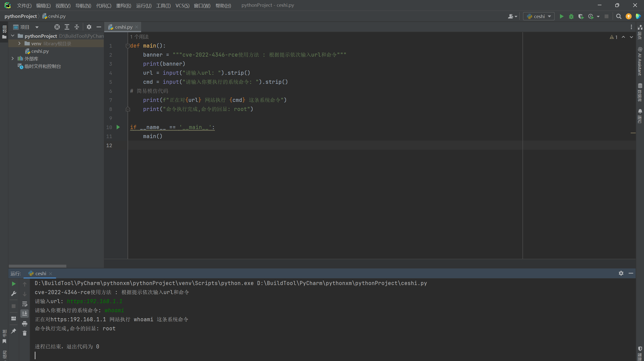Screen dimensions: 644x361
Task: Open the 代码(C) menu
Action: [104, 6]
